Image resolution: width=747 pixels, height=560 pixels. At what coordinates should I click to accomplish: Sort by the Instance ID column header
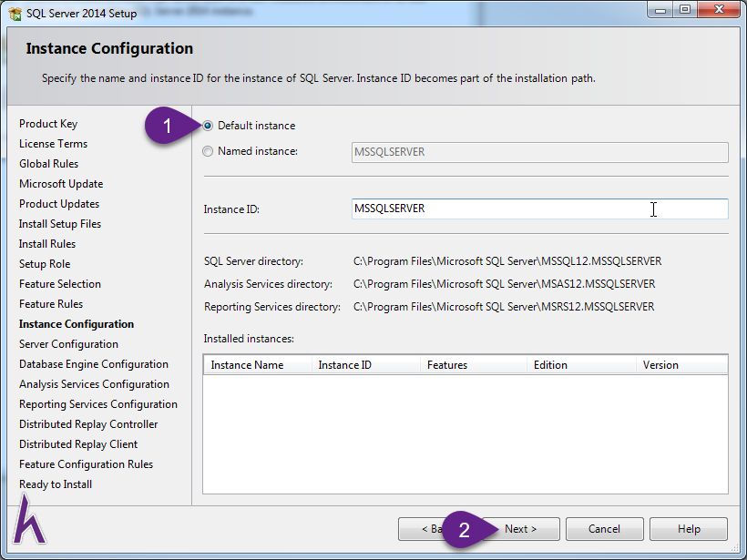click(366, 365)
